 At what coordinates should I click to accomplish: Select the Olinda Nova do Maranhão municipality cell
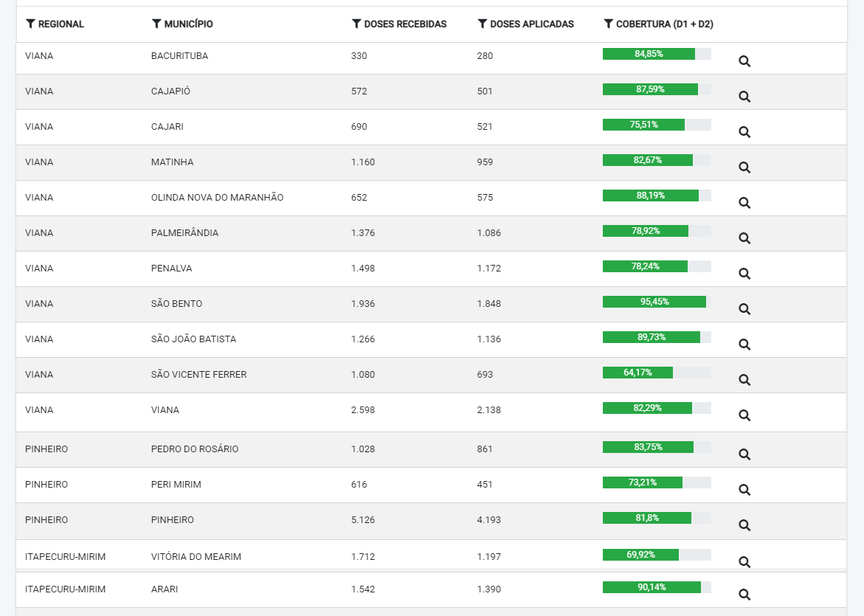click(x=217, y=197)
